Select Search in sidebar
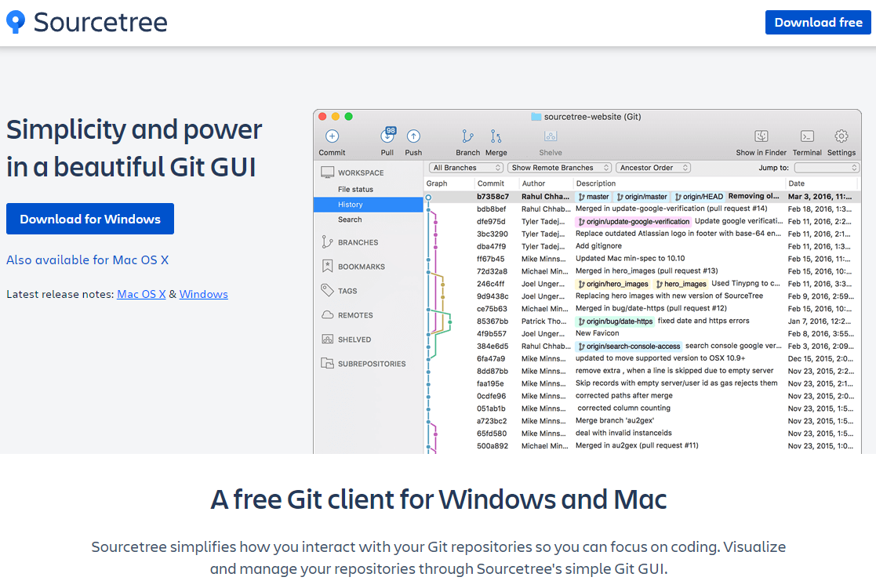The width and height of the screenshot is (876, 588). tap(350, 220)
